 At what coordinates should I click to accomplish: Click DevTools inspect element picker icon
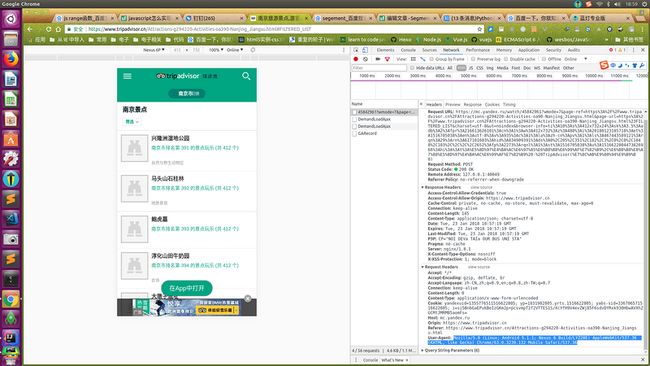pyautogui.click(x=356, y=50)
